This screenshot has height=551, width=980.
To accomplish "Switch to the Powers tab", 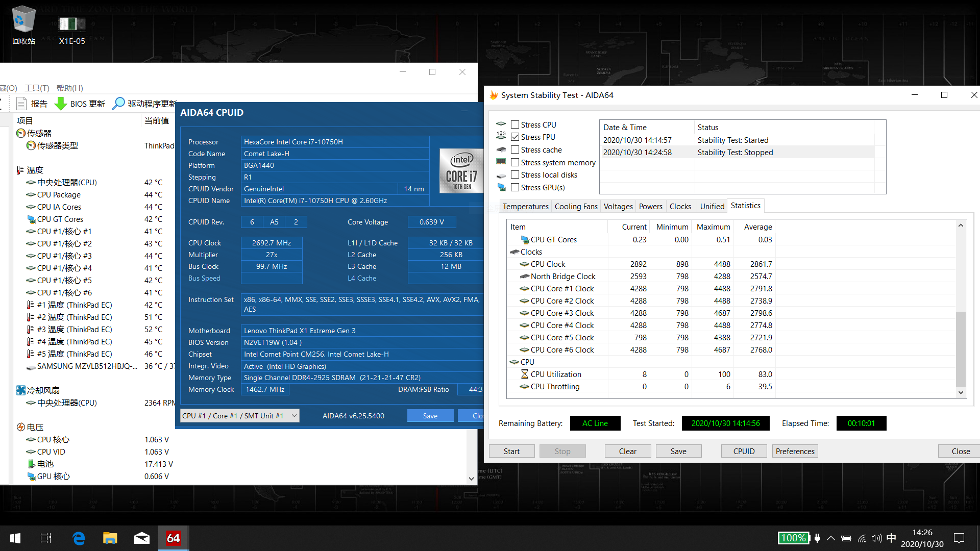I will 650,206.
